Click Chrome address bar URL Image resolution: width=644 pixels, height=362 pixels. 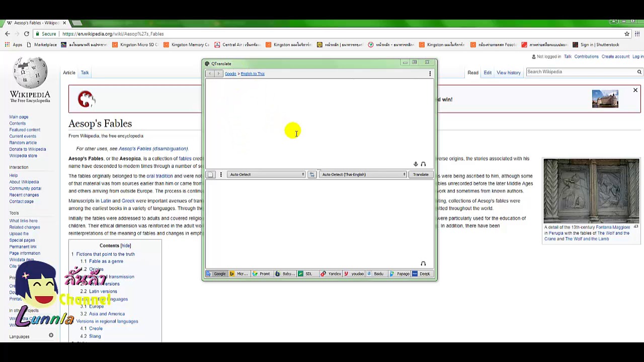click(113, 34)
